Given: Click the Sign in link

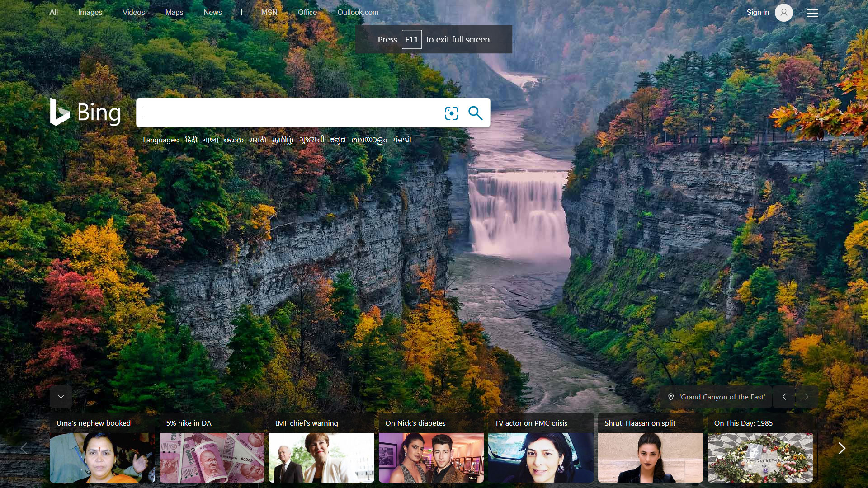Looking at the screenshot, I should 758,13.
